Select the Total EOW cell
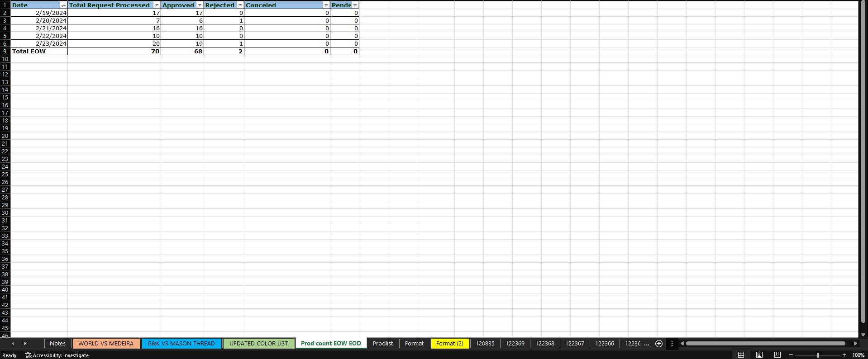 coord(39,51)
